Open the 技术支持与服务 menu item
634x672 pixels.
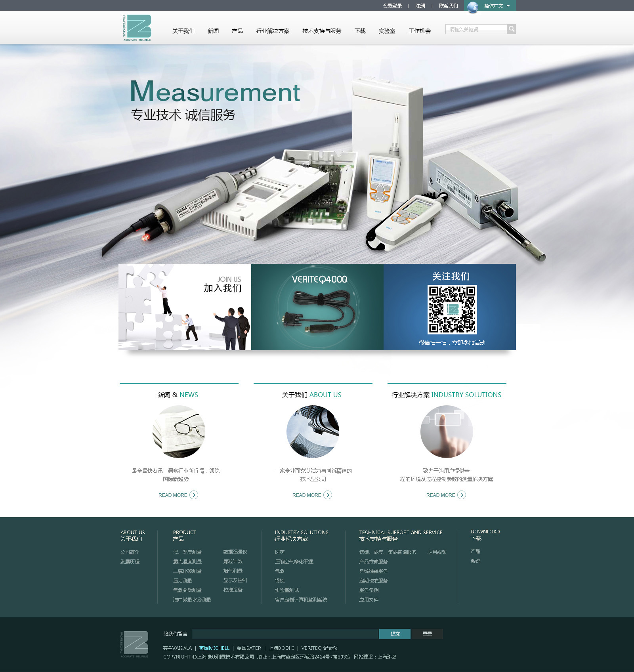(322, 31)
